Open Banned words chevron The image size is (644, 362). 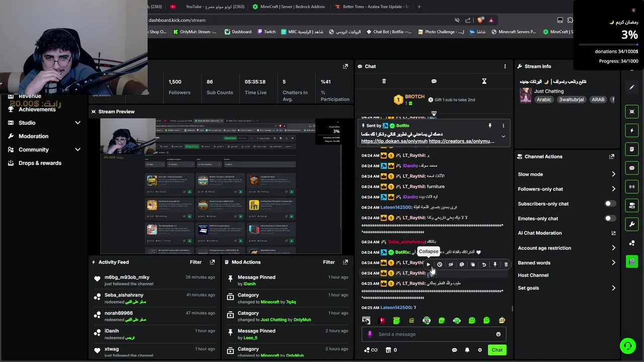[x=613, y=262]
